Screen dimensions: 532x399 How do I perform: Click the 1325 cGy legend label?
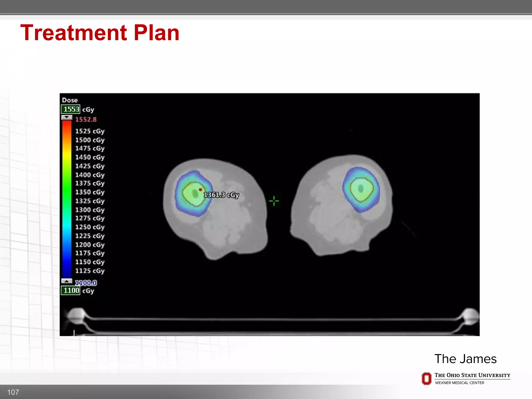coord(90,201)
